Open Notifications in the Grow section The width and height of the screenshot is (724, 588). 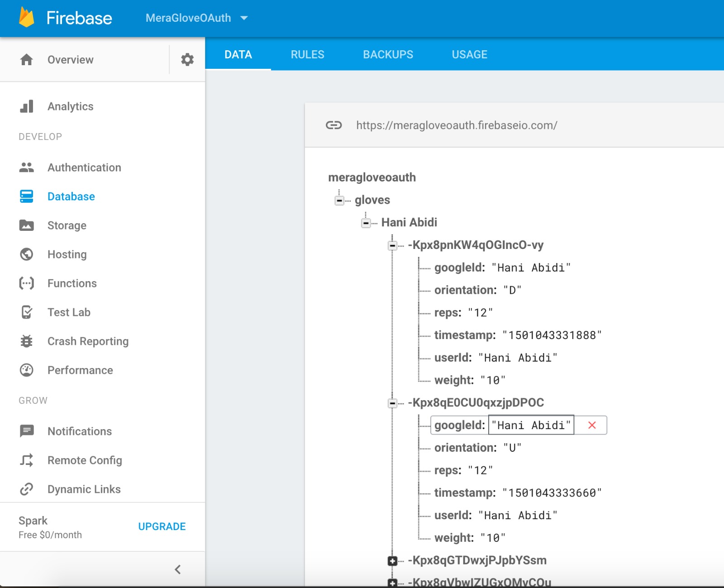pos(80,431)
